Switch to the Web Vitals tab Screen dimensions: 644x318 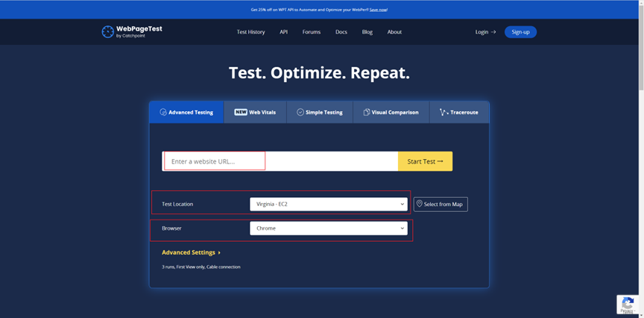pos(255,112)
